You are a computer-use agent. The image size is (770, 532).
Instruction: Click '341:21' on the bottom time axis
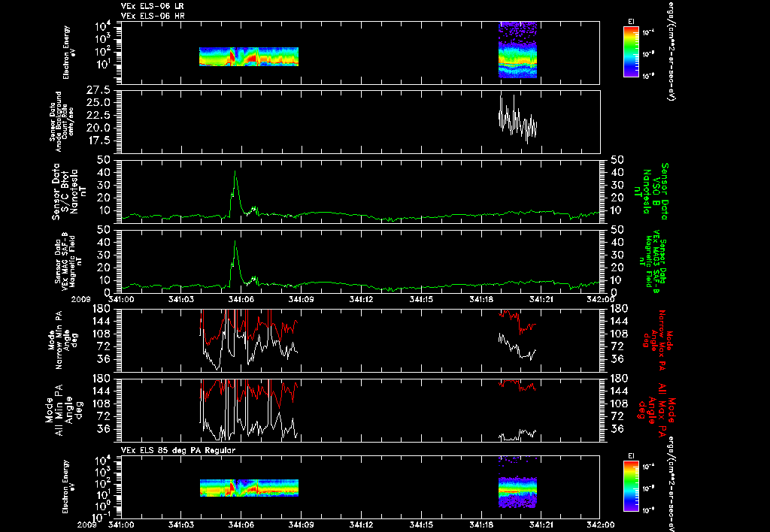(x=541, y=524)
